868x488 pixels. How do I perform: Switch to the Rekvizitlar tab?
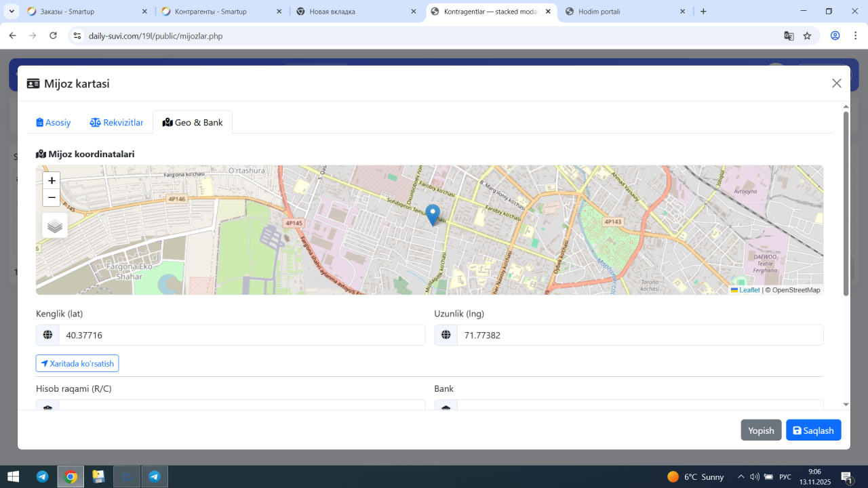coord(117,123)
